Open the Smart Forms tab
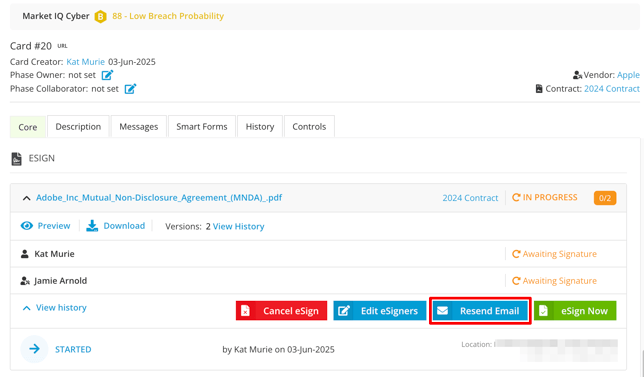644x377 pixels. pyautogui.click(x=202, y=126)
